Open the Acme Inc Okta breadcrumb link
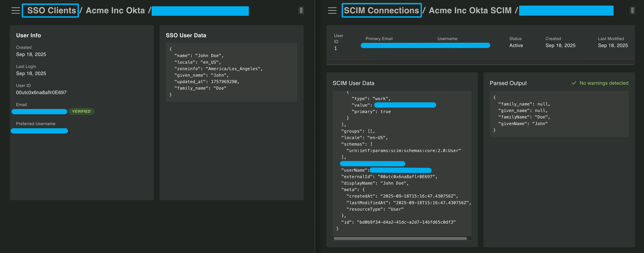This screenshot has width=644, height=253. [x=116, y=10]
